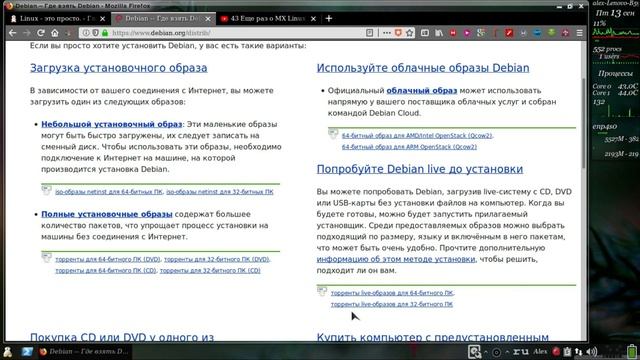Open live image torrents for 64-bit PC

pos(392,293)
